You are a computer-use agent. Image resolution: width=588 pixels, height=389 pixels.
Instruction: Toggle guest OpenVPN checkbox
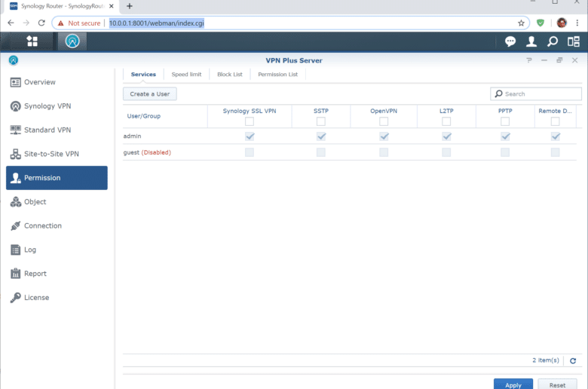pyautogui.click(x=384, y=152)
